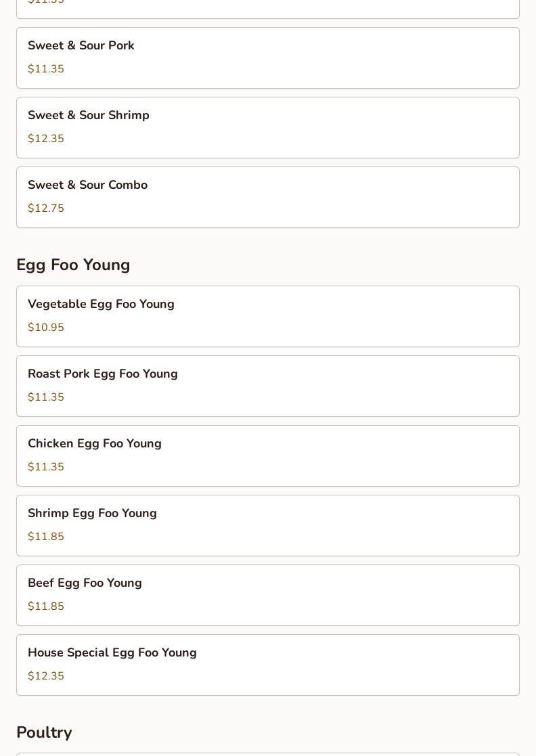Click the Poultry section heading
Image resolution: width=536 pixels, height=756 pixels.
click(44, 732)
